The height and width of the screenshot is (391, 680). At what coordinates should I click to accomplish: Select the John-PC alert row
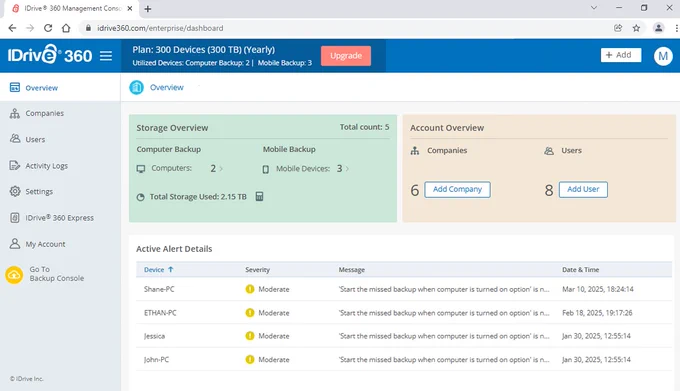click(x=404, y=359)
